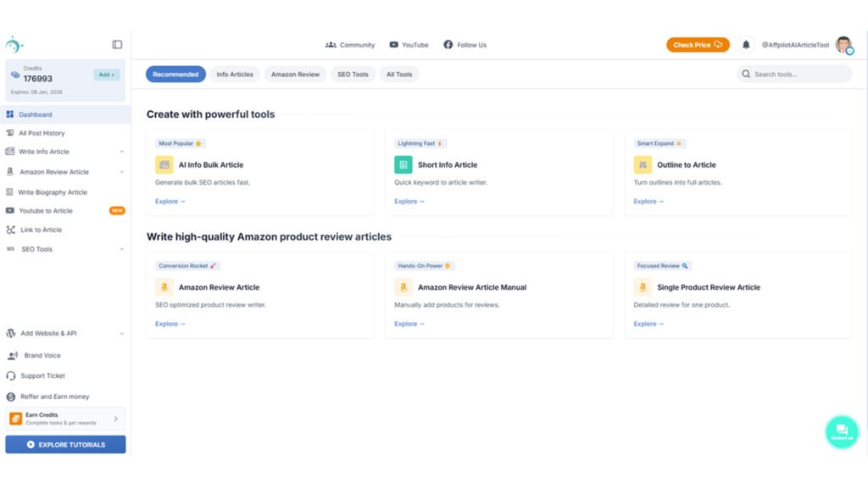Click the notification bell icon
The image size is (868, 488).
(x=746, y=45)
